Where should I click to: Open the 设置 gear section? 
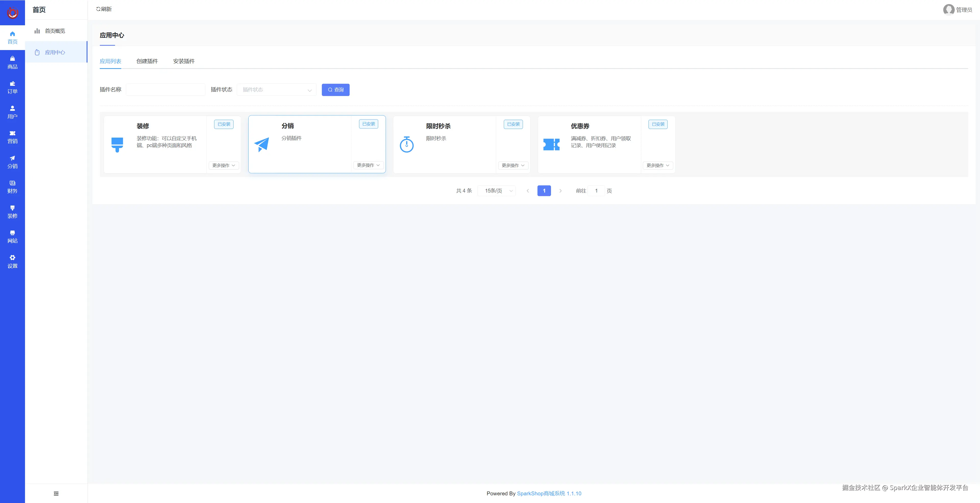[12, 261]
